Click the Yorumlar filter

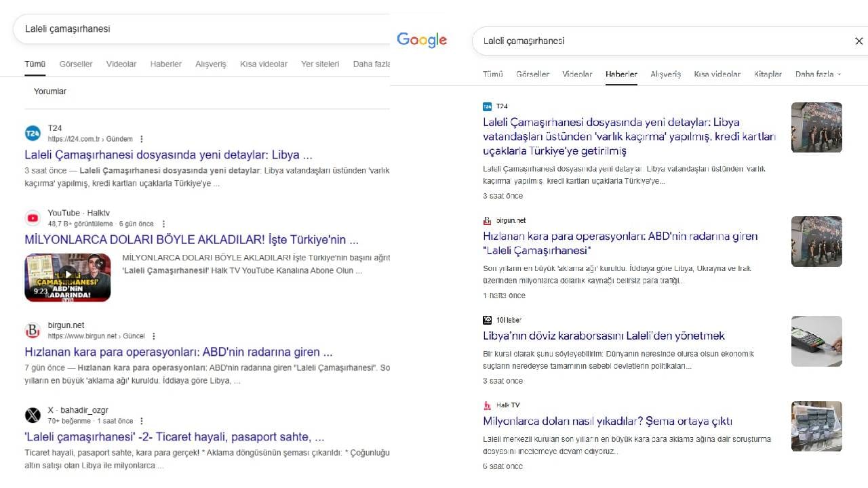coord(50,91)
